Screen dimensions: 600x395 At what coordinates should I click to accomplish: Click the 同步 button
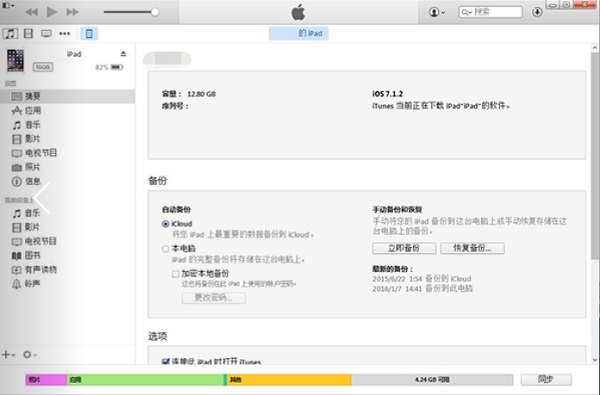click(x=546, y=379)
